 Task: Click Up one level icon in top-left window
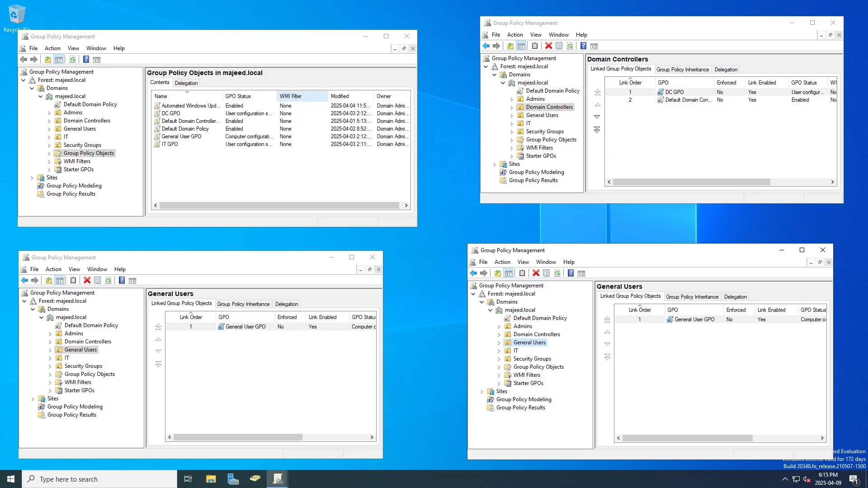click(48, 60)
